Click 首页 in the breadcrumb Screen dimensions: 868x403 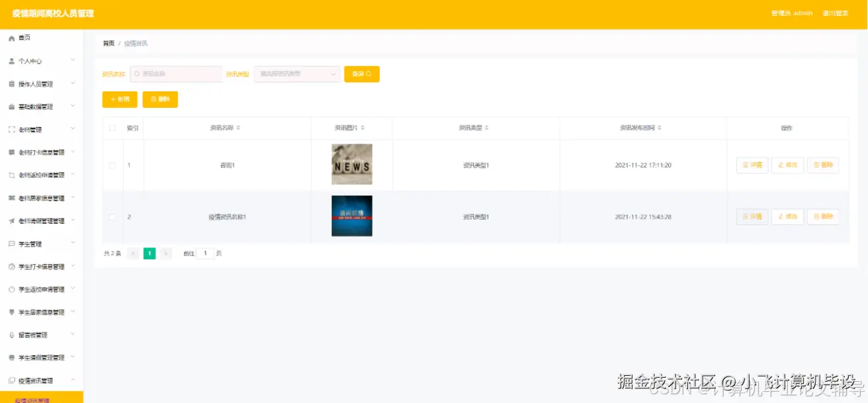click(x=108, y=44)
